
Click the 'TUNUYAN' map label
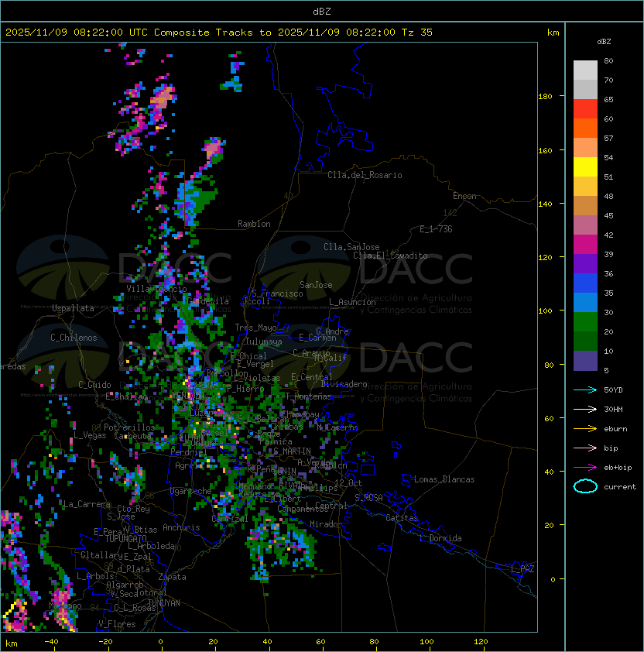click(164, 603)
